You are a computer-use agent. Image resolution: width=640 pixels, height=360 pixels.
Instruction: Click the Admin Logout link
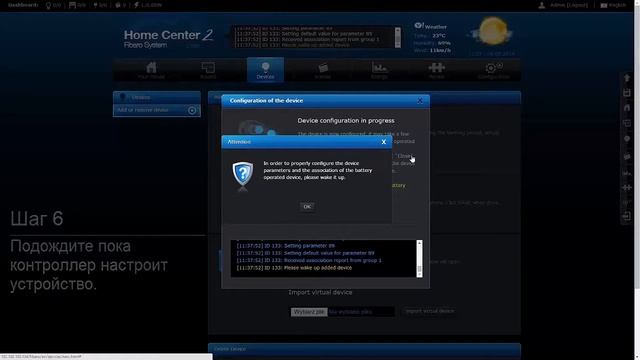coord(569,5)
